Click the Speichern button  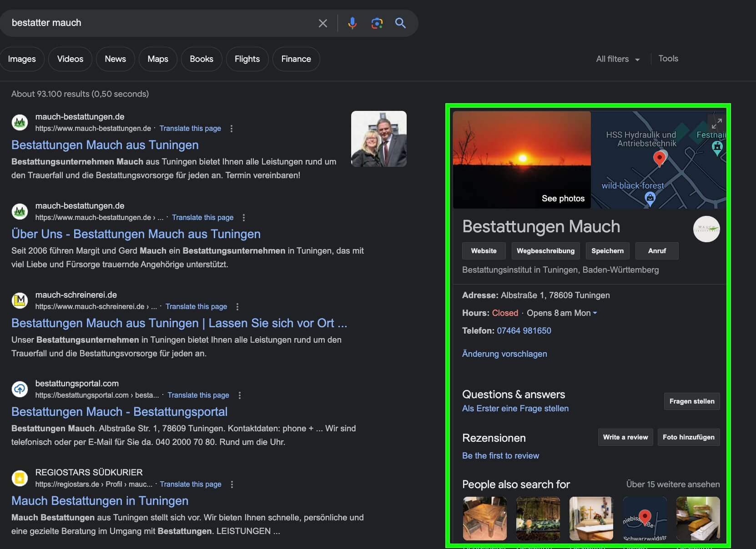pyautogui.click(x=607, y=251)
